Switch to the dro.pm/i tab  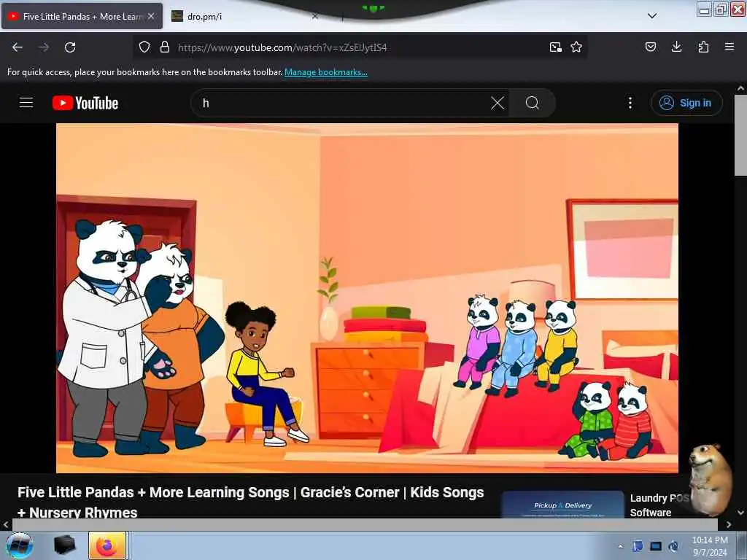(245, 16)
